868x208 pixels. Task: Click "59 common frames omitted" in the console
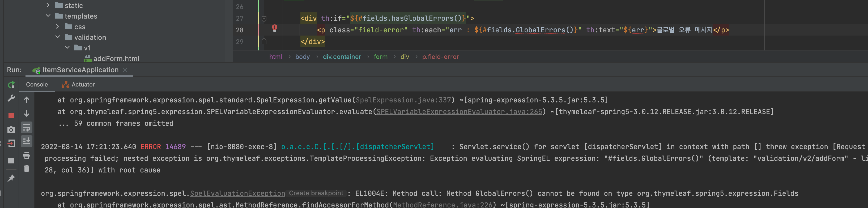click(124, 124)
